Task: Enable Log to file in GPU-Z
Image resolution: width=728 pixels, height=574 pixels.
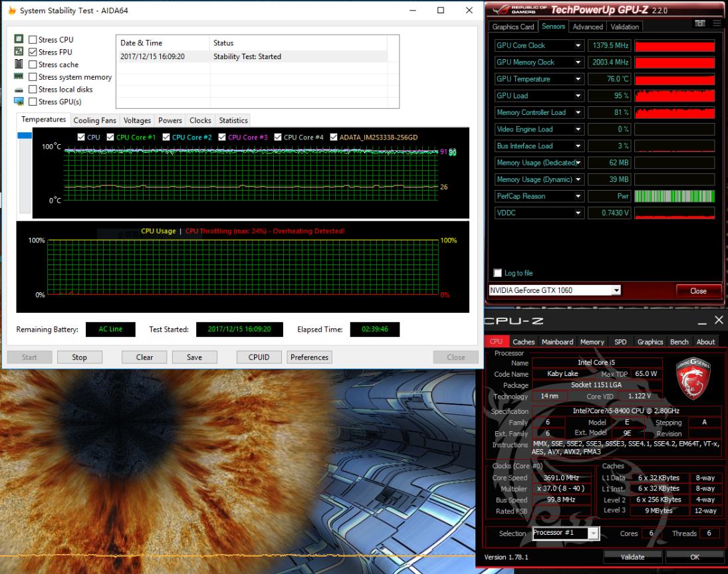Action: coord(498,273)
